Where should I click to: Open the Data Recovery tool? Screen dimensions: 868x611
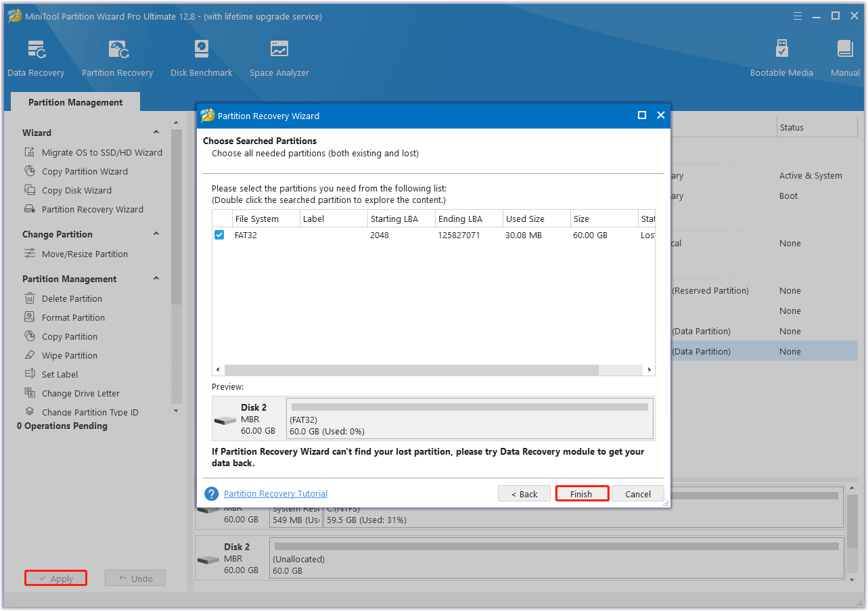[x=36, y=58]
